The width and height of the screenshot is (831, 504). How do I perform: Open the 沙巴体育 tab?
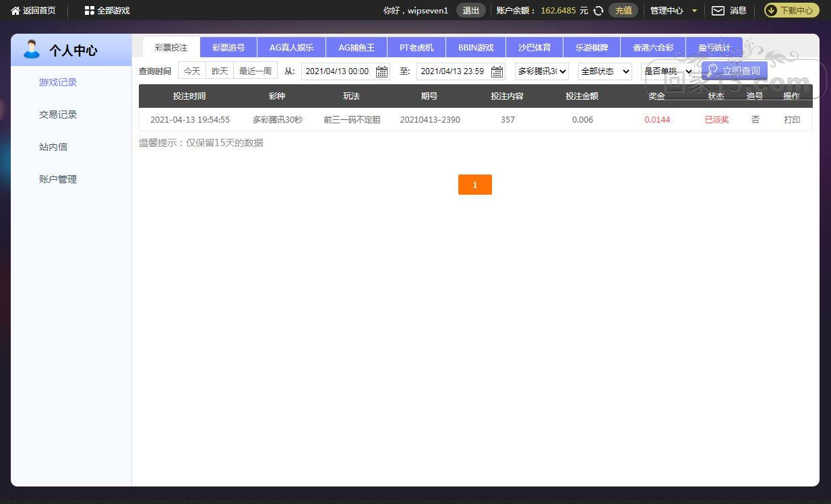pyautogui.click(x=534, y=48)
